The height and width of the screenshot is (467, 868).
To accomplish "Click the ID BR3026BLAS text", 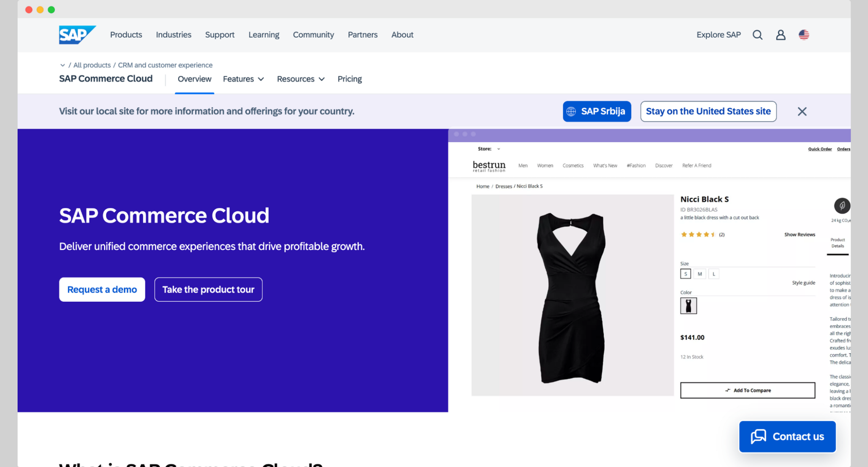I will [698, 210].
